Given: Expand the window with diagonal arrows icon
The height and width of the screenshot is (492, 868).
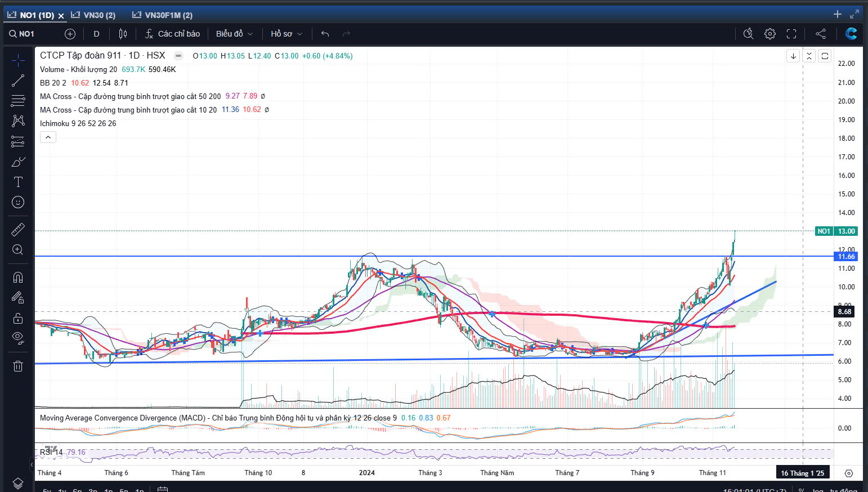Looking at the screenshot, I should 854,15.
